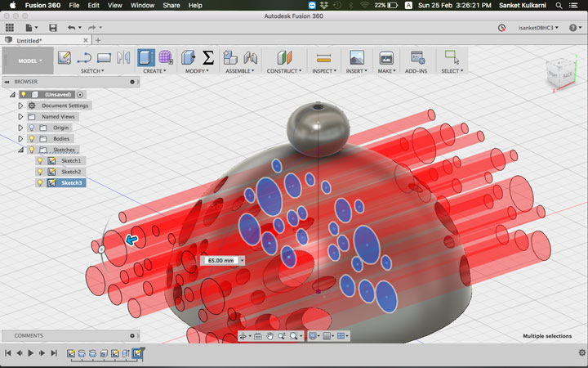Click the 65.00 mm distance input field
This screenshot has width=588, height=368.
[220, 260]
